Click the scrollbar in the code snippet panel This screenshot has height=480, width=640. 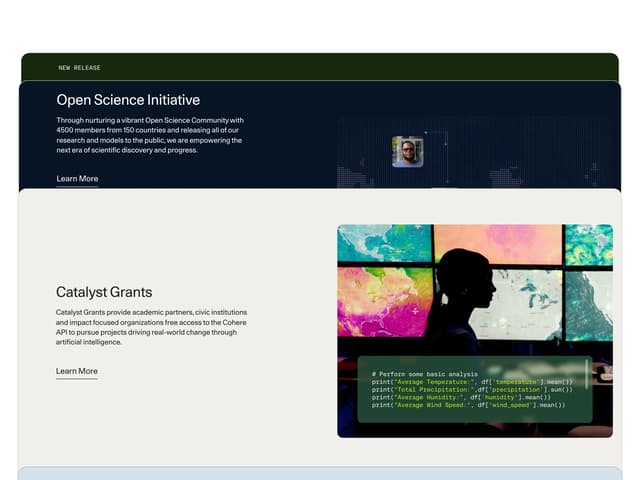(587, 374)
